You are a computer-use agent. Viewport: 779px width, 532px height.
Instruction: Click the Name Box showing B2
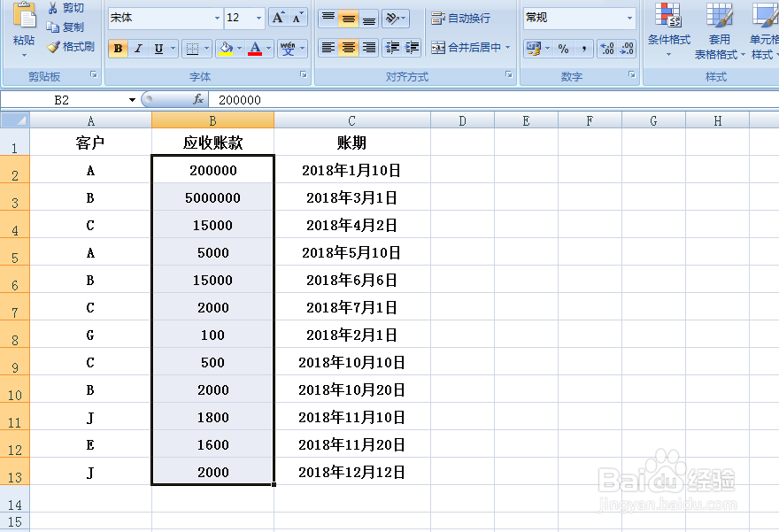click(x=63, y=100)
